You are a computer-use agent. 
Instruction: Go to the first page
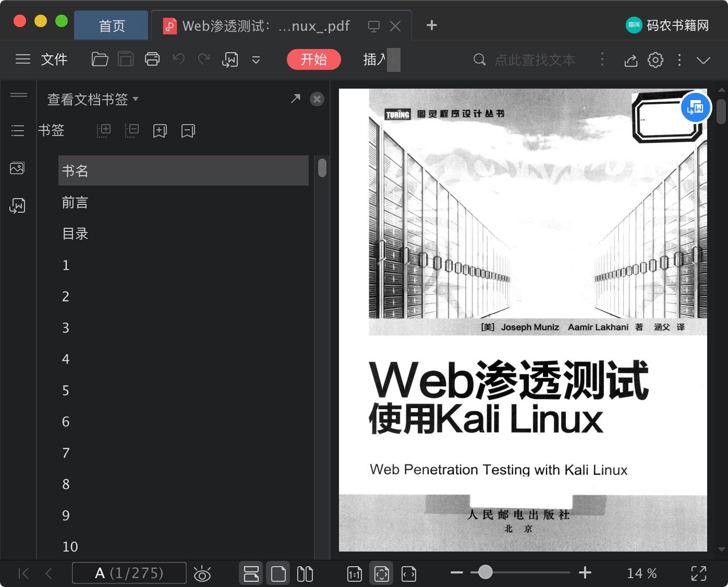(x=23, y=573)
